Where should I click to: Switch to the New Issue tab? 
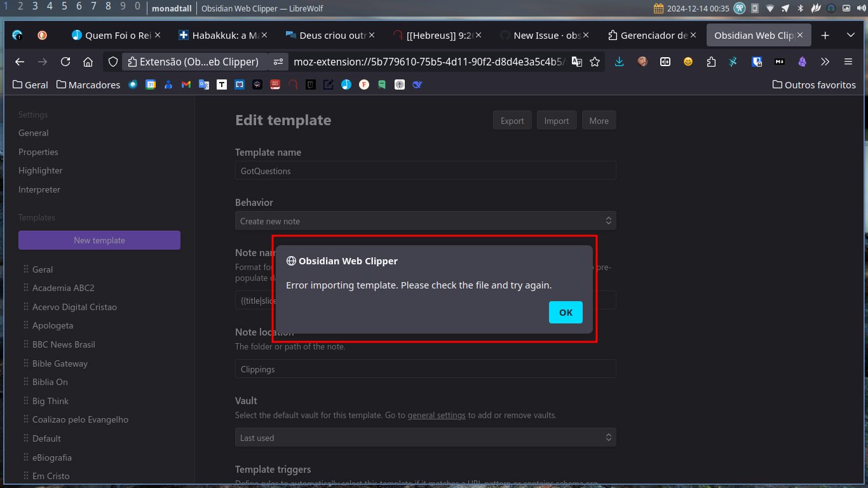(x=543, y=36)
